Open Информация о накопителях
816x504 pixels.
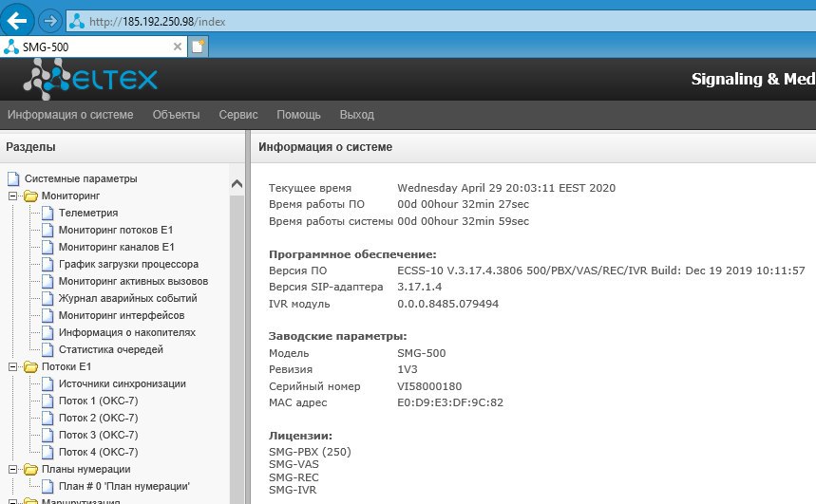tap(127, 333)
